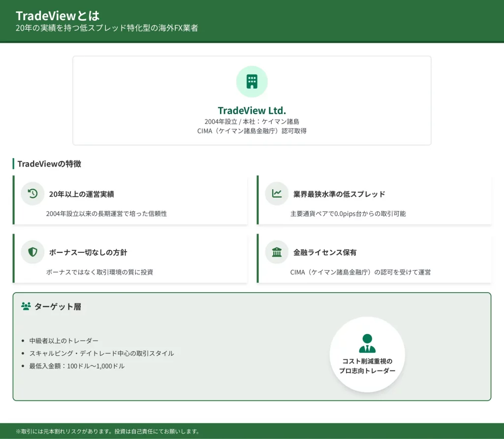Click the CIMA license text under company name
Image resolution: width=504 pixels, height=439 pixels.
coord(252,131)
